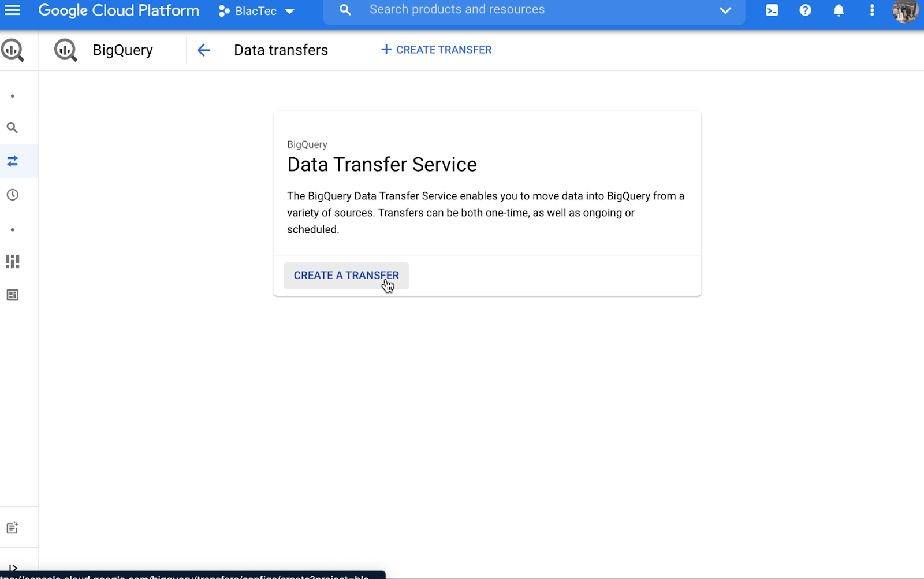This screenshot has width=924, height=579.
Task: Click the BigQuery logo next to the title
Action: coord(66,50)
